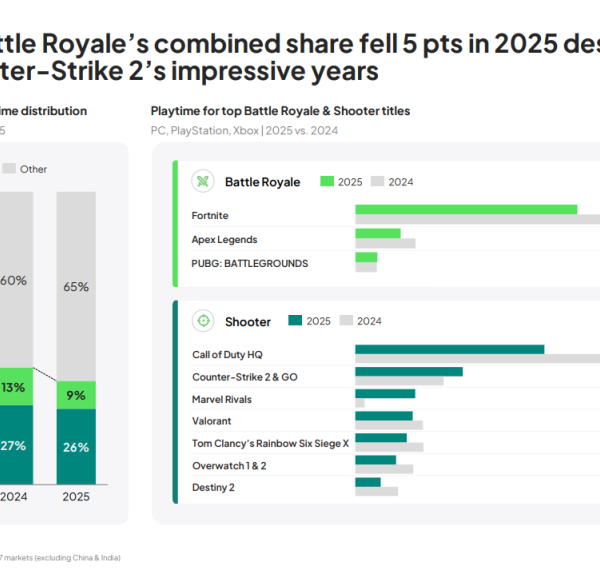Click the teal Marvel Rivals 2025 bar
This screenshot has width=600, height=574.
384,394
